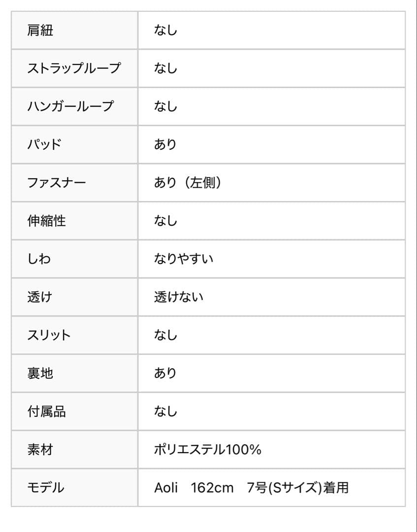Click the 肩紐 row label

40,31
